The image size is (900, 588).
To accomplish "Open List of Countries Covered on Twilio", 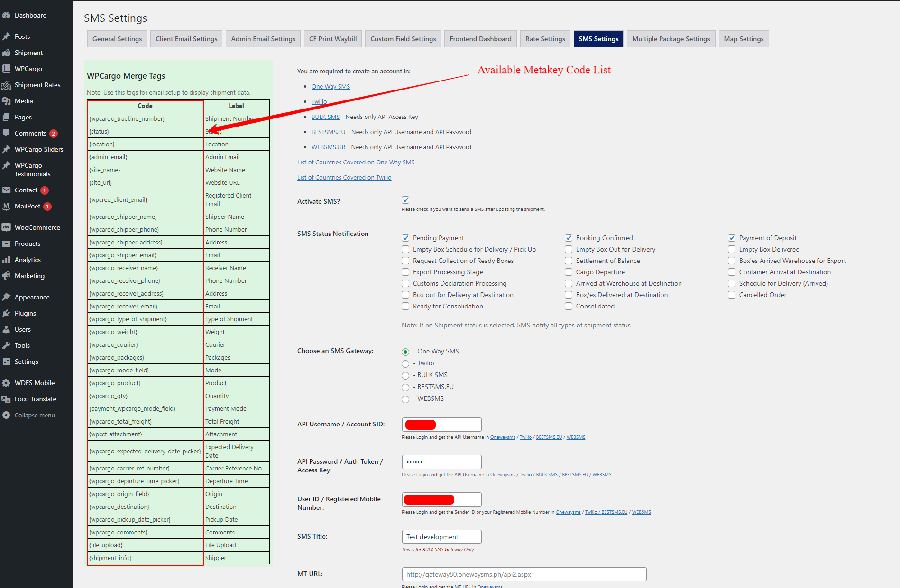I will pos(344,177).
